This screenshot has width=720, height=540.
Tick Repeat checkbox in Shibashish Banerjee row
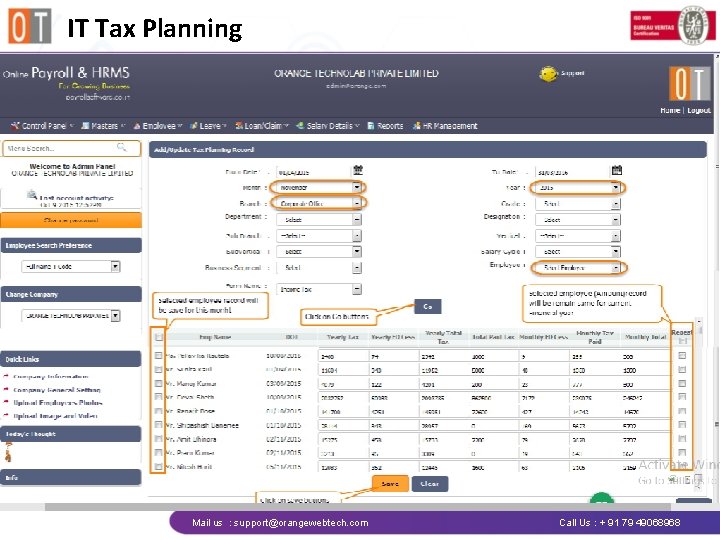[x=682, y=425]
